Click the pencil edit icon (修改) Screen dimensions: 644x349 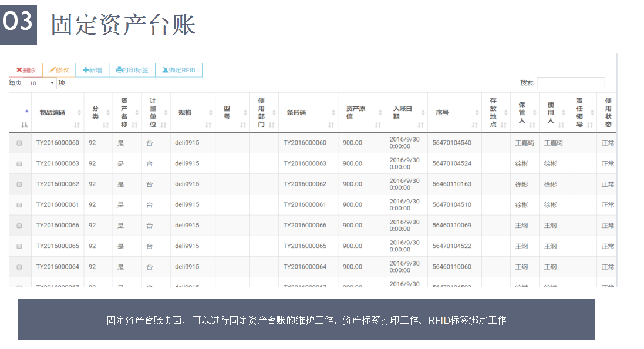click(x=52, y=70)
